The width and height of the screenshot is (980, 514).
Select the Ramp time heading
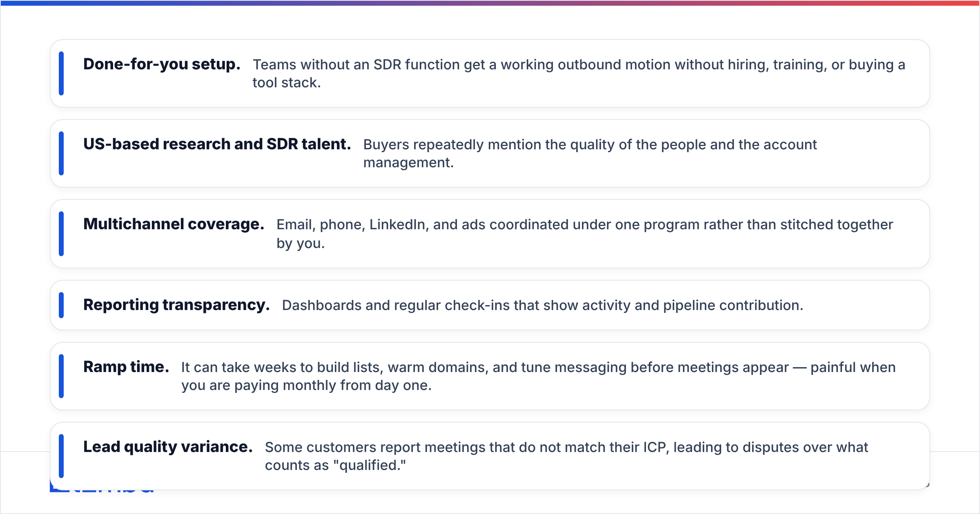(x=126, y=367)
